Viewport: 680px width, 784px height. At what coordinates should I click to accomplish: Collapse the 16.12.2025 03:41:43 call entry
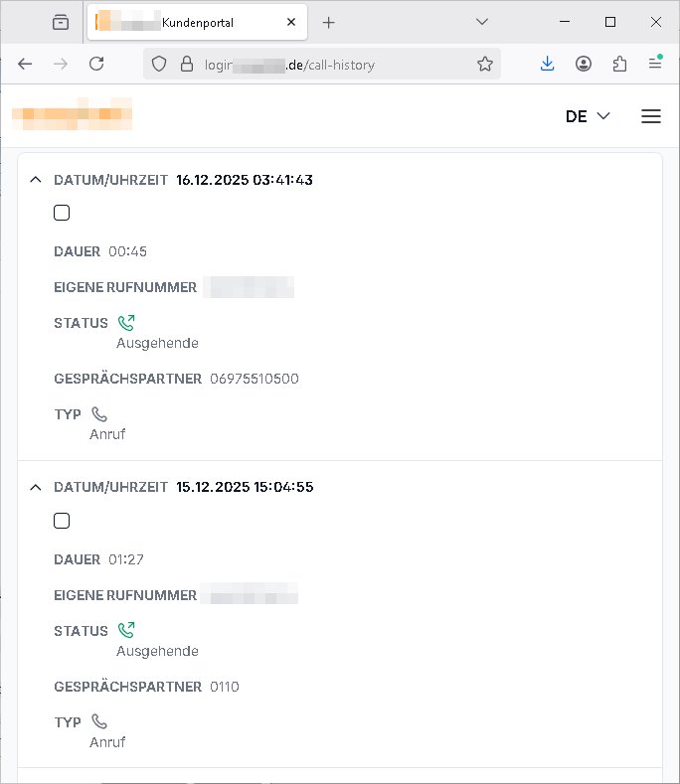point(36,180)
